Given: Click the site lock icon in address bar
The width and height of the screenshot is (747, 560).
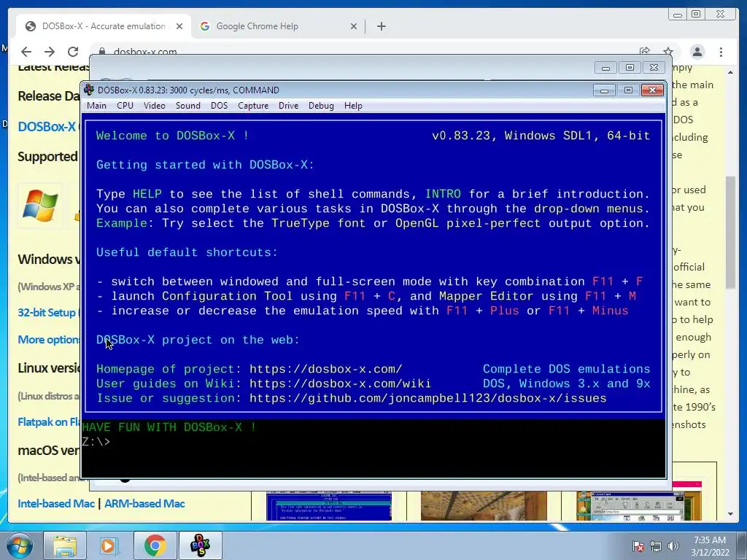Looking at the screenshot, I should pyautogui.click(x=102, y=51).
